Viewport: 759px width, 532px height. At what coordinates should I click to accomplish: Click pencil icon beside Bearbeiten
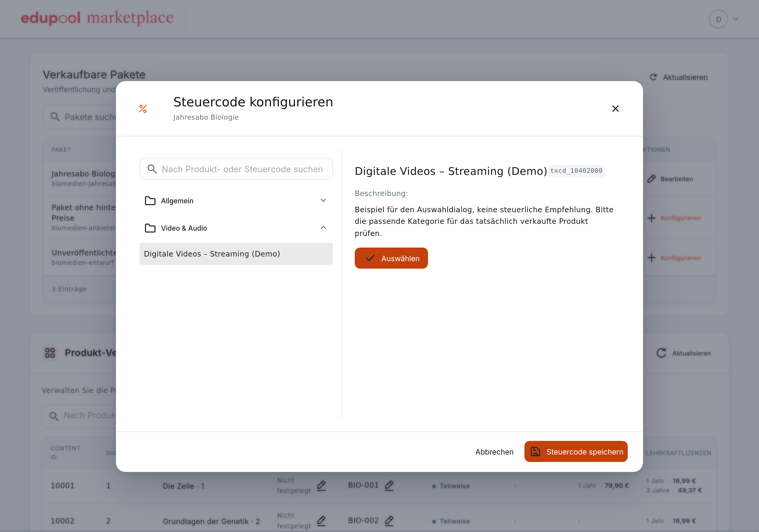point(651,179)
